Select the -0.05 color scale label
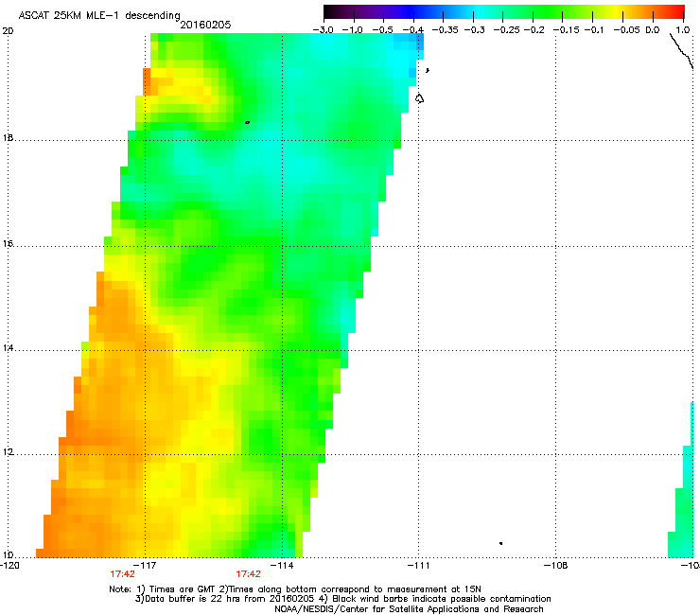The width and height of the screenshot is (700, 615). (x=627, y=30)
